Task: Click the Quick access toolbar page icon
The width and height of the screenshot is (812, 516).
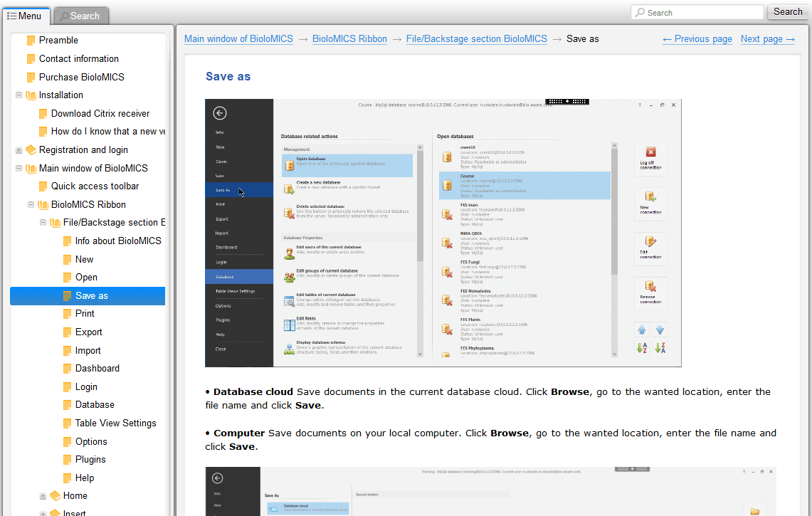Action: point(43,186)
